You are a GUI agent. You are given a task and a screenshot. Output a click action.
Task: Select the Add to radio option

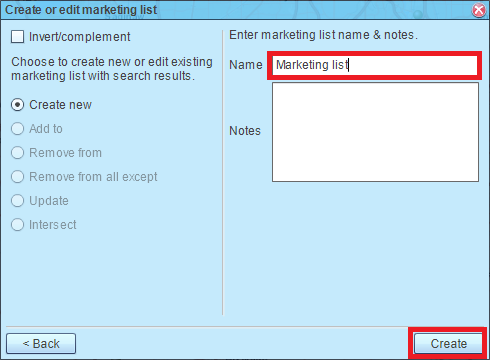pyautogui.click(x=17, y=129)
